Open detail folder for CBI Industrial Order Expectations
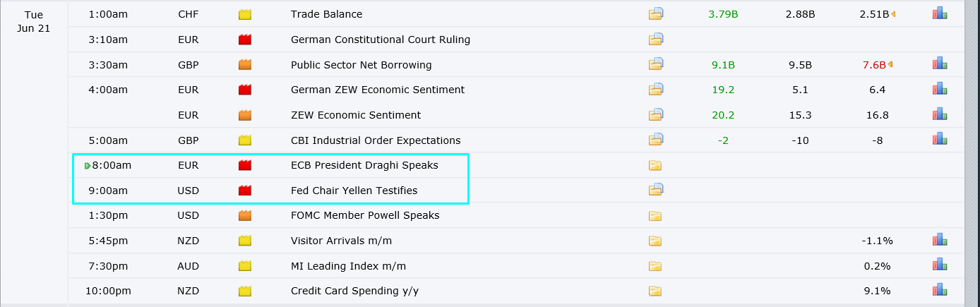980x307 pixels. click(656, 140)
